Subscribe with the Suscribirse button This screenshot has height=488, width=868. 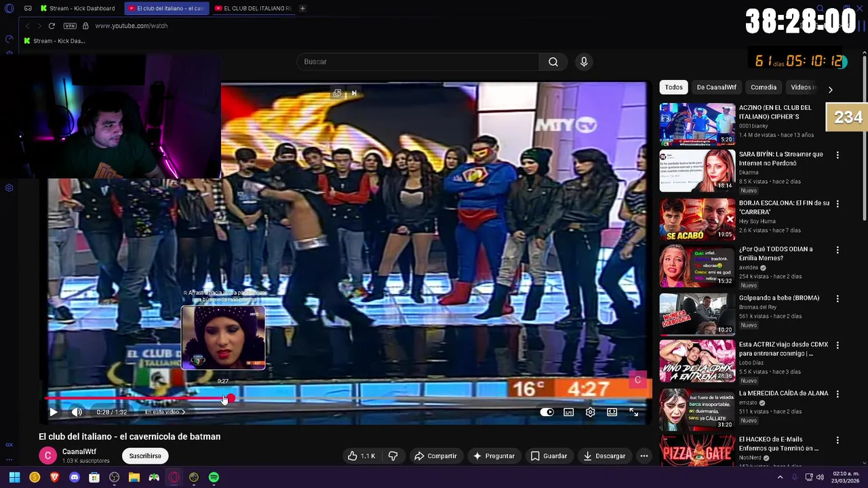click(145, 456)
